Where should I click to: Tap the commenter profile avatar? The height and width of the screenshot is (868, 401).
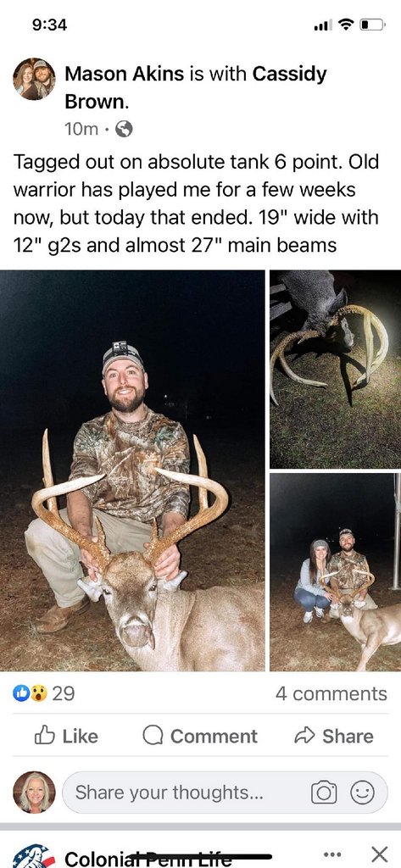point(35,793)
